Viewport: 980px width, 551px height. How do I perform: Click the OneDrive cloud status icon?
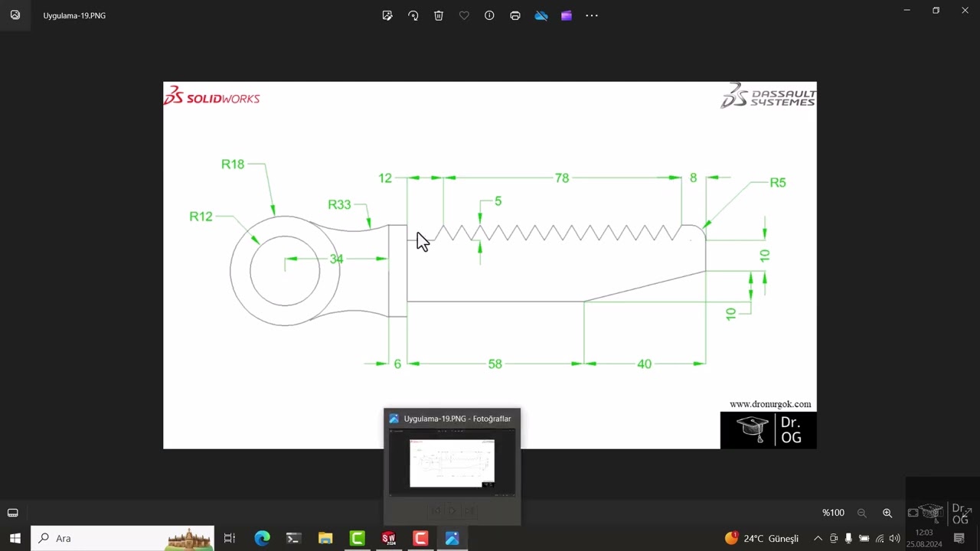(541, 15)
